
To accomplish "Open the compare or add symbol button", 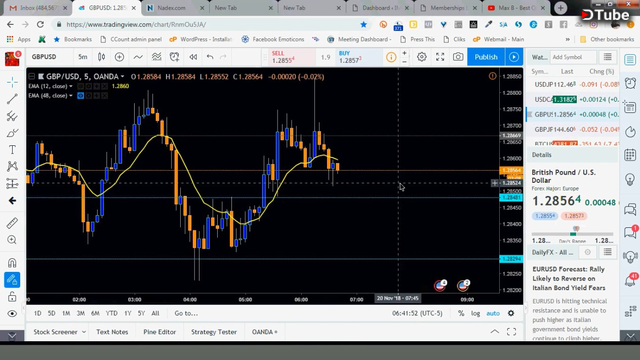I will [x=119, y=57].
